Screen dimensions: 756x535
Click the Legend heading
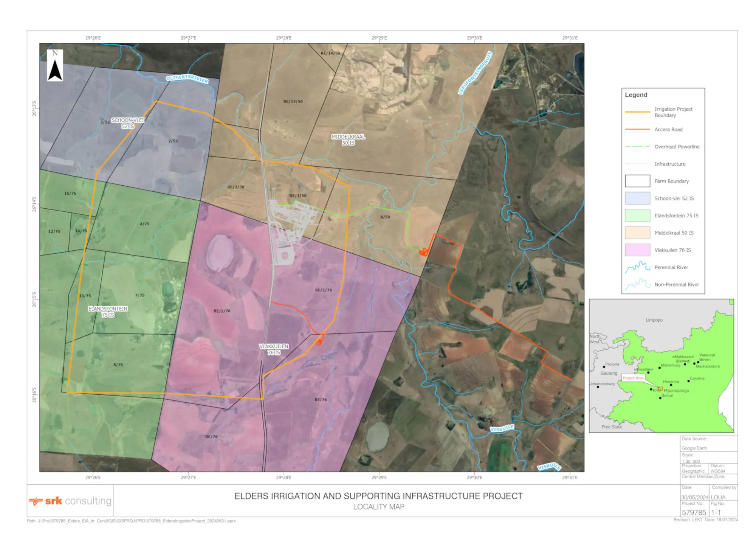(x=636, y=95)
